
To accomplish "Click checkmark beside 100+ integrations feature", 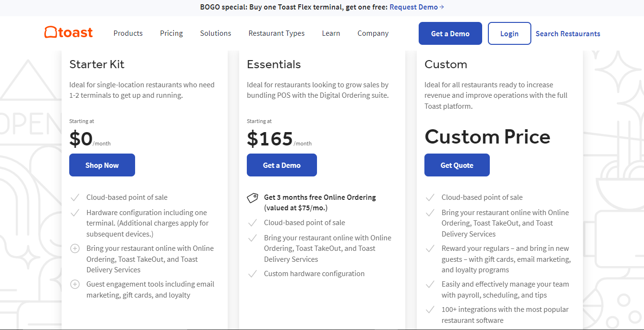I will coord(430,309).
